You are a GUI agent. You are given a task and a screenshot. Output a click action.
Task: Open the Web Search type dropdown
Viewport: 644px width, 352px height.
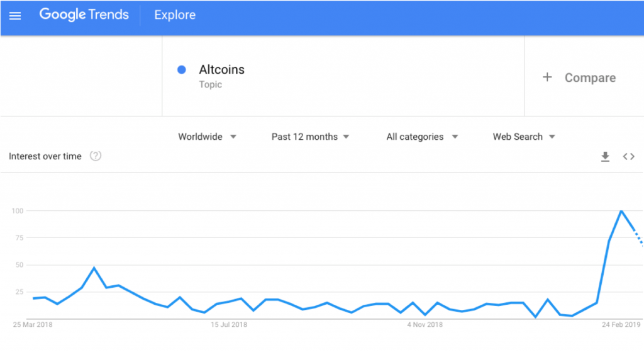pos(524,137)
